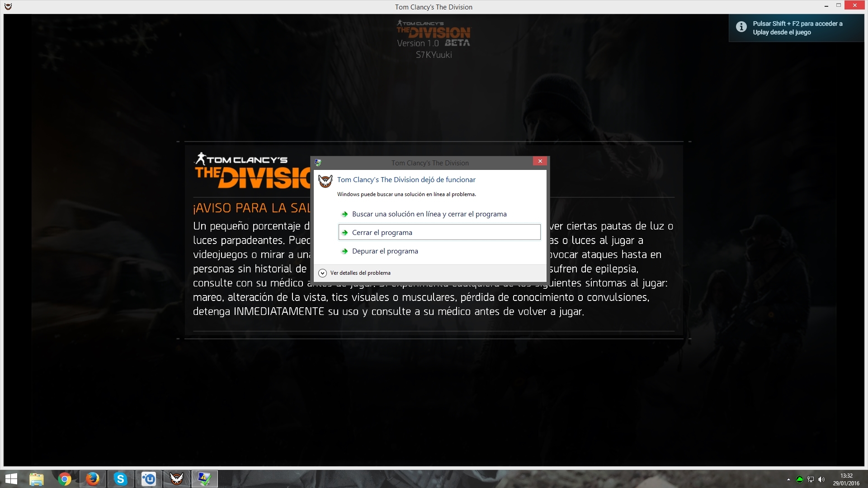Image resolution: width=868 pixels, height=488 pixels.
Task: Click arrow icon beside "Buscar una solución"
Action: (344, 214)
